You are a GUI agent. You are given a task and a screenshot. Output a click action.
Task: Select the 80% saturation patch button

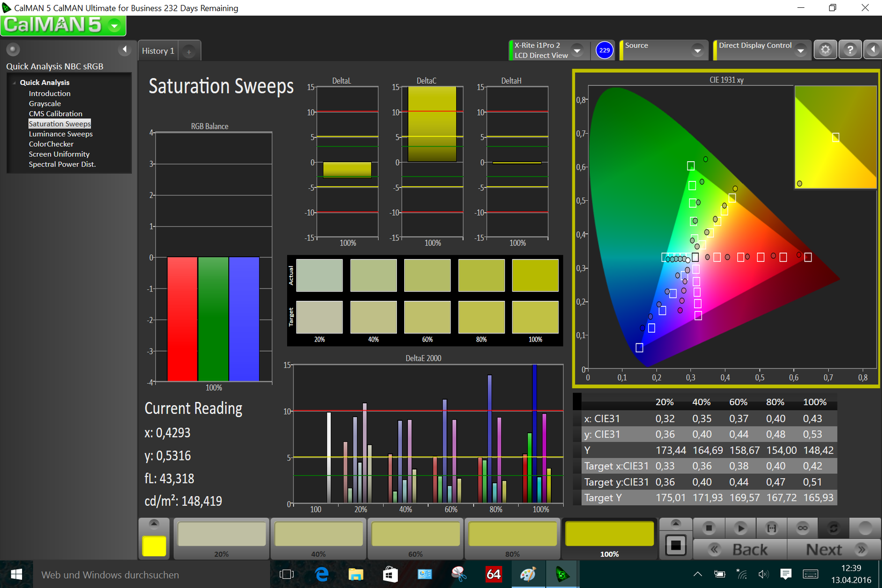[x=513, y=539]
